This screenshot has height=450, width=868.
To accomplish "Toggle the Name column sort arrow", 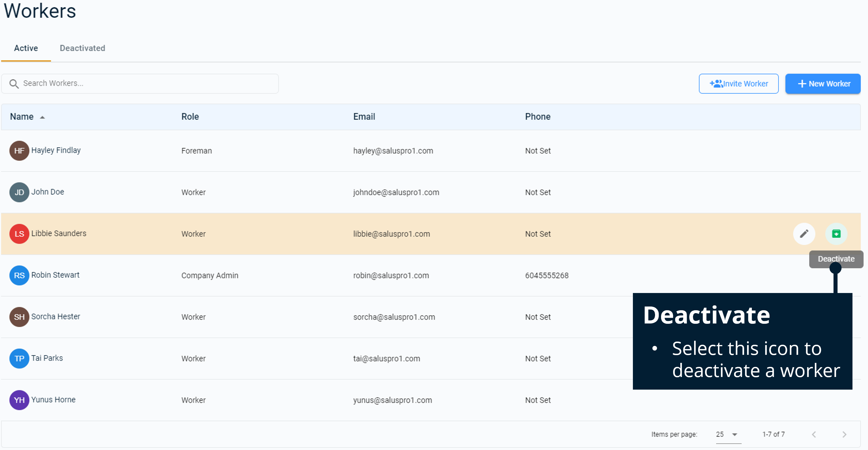I will click(x=43, y=117).
